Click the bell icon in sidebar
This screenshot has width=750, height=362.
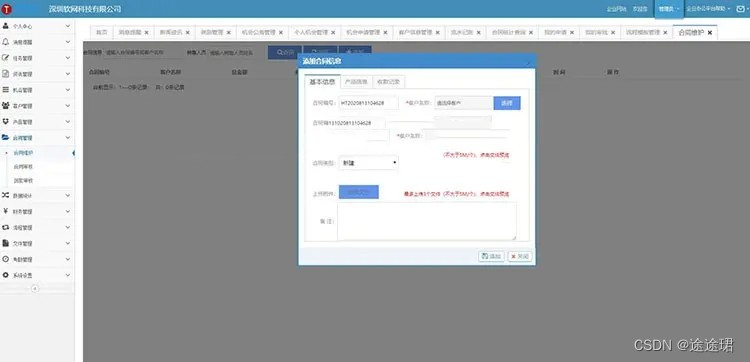point(6,42)
